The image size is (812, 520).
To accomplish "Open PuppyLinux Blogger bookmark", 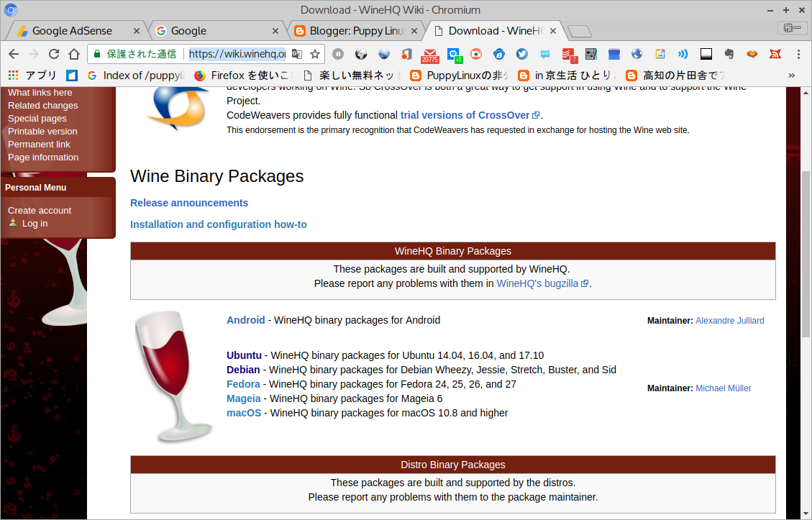I will click(459, 76).
